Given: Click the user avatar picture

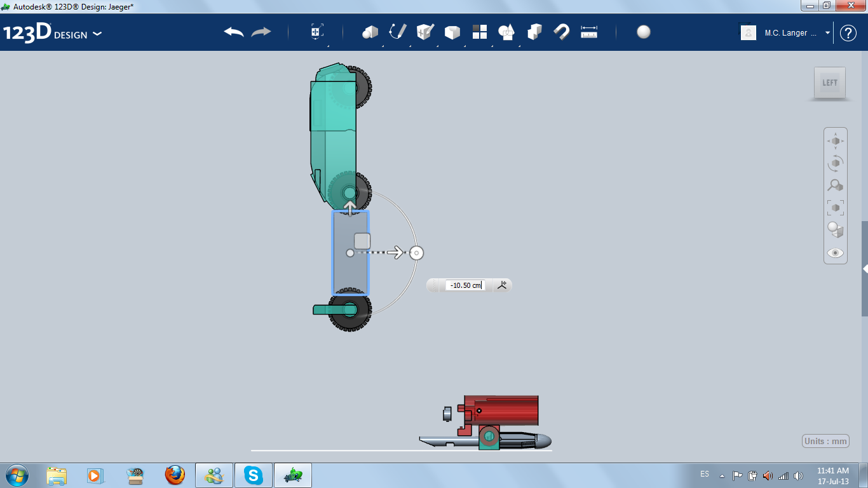Looking at the screenshot, I should [x=749, y=32].
